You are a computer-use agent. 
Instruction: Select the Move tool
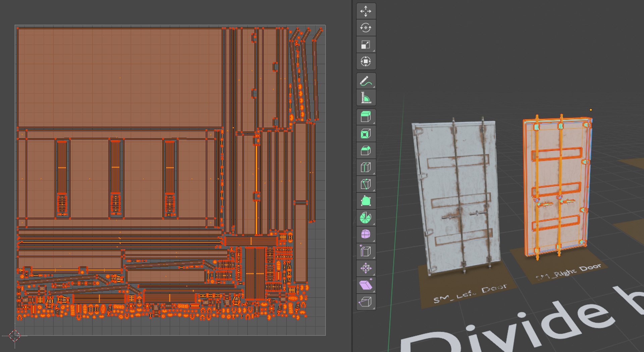click(x=366, y=11)
